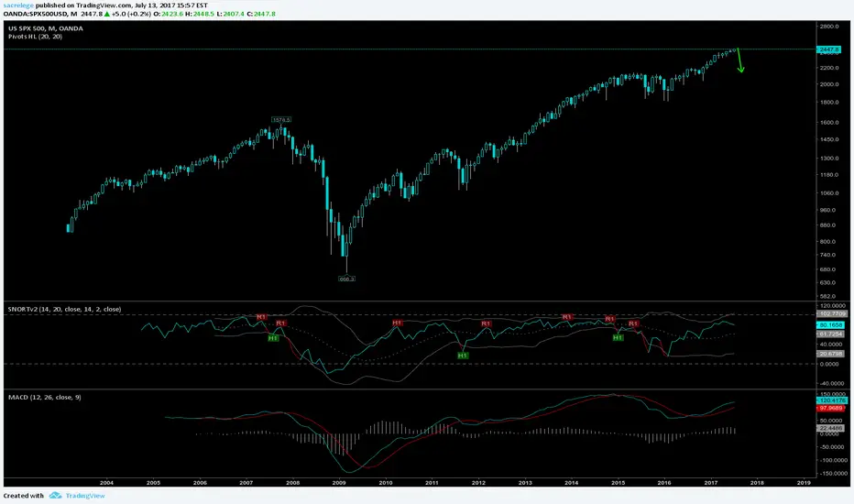Image resolution: width=854 pixels, height=504 pixels.
Task: Click the green up-triangle price change indicator
Action: (x=107, y=14)
